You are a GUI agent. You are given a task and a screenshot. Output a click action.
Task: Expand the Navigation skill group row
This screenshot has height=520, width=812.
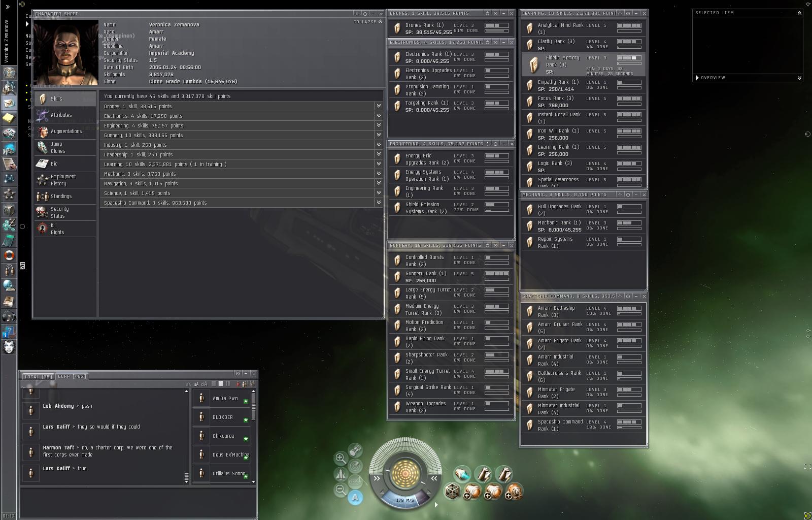click(x=242, y=183)
